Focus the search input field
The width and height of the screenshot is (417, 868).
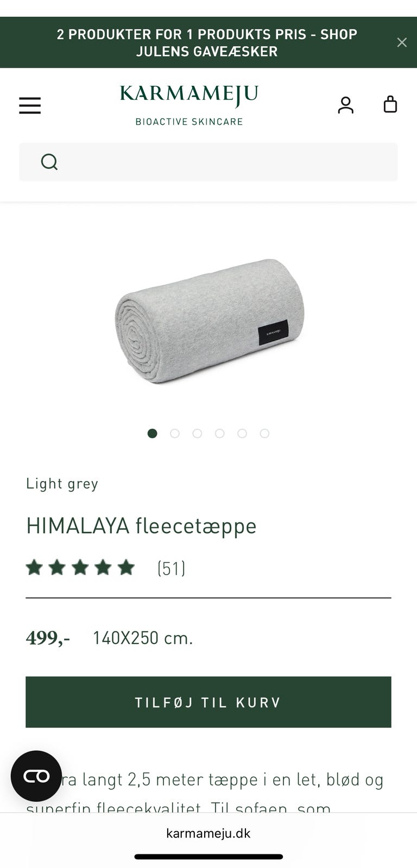[208, 162]
